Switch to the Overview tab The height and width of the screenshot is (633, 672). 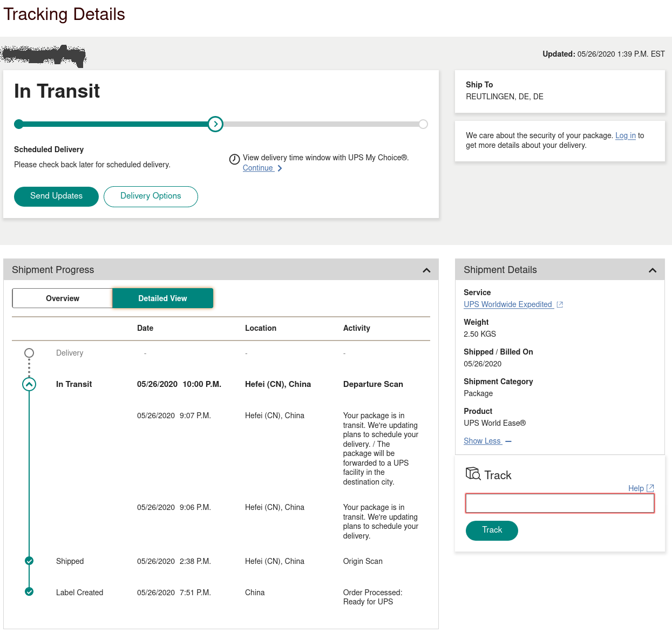point(62,298)
